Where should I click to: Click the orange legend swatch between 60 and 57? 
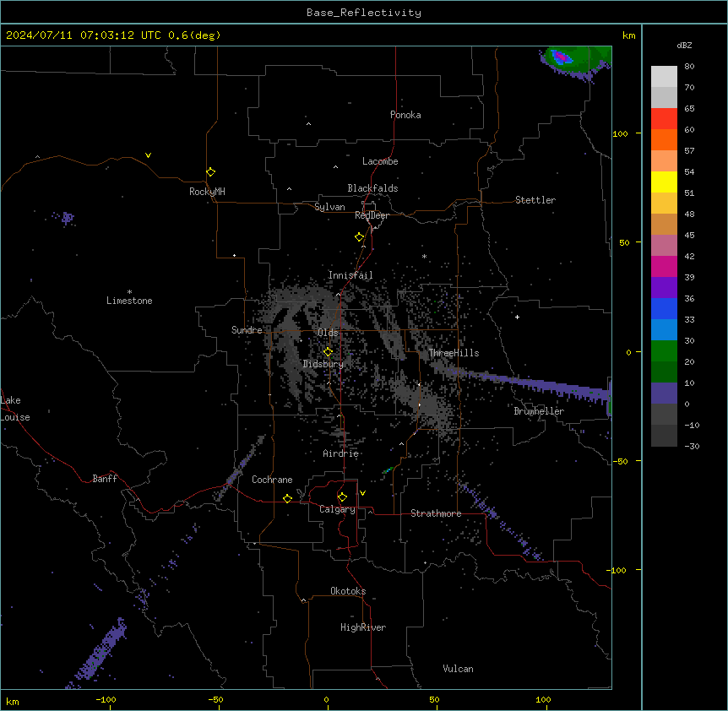tap(664, 139)
